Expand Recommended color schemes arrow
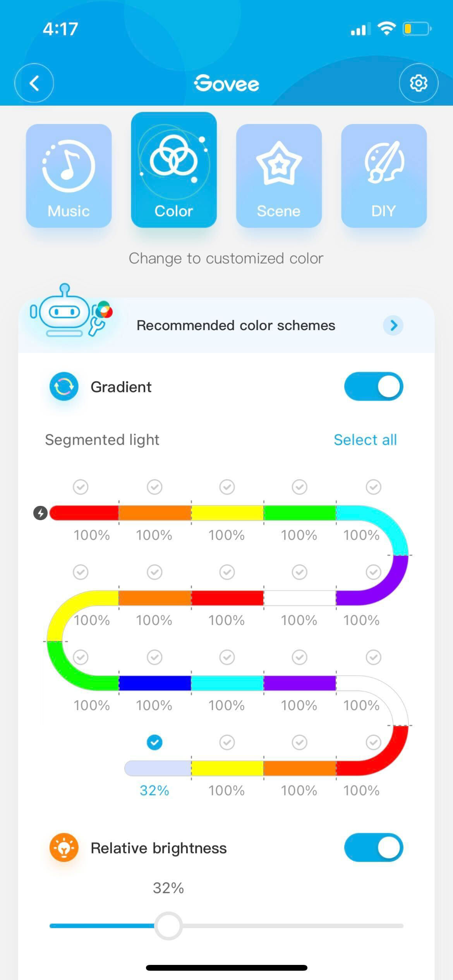This screenshot has width=453, height=980. click(x=393, y=325)
